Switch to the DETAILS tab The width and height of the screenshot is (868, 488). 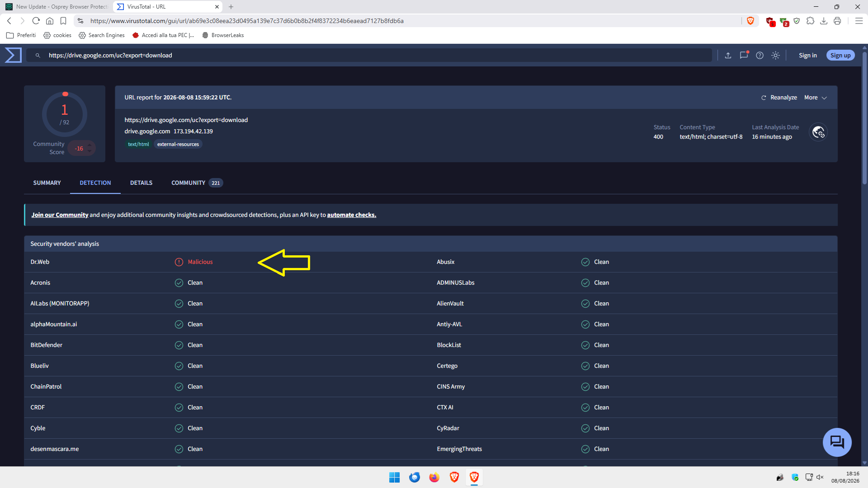point(141,183)
